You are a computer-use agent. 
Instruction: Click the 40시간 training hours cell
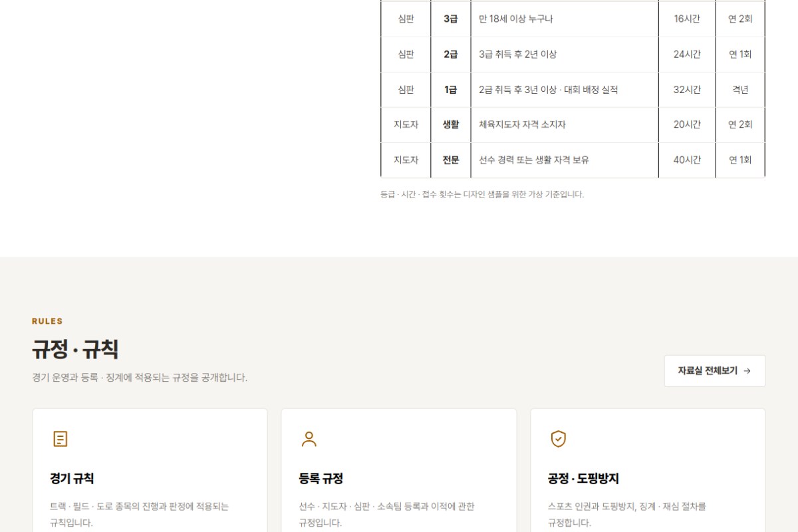tap(687, 160)
